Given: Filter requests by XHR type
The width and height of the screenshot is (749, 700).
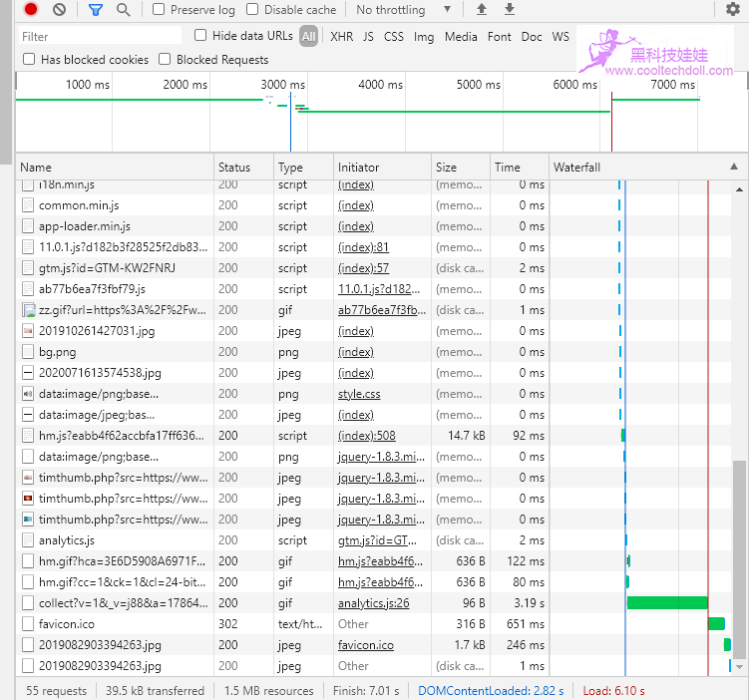Looking at the screenshot, I should coord(341,37).
